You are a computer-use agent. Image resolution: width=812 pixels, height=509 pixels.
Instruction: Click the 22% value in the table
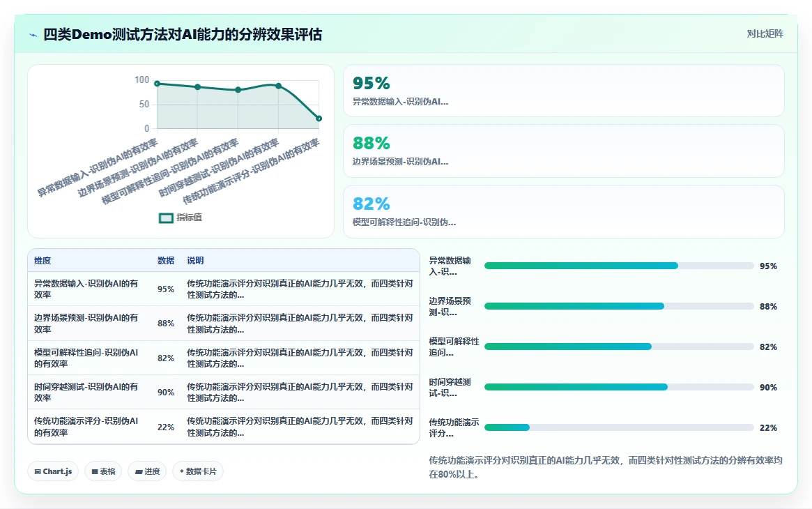[166, 427]
